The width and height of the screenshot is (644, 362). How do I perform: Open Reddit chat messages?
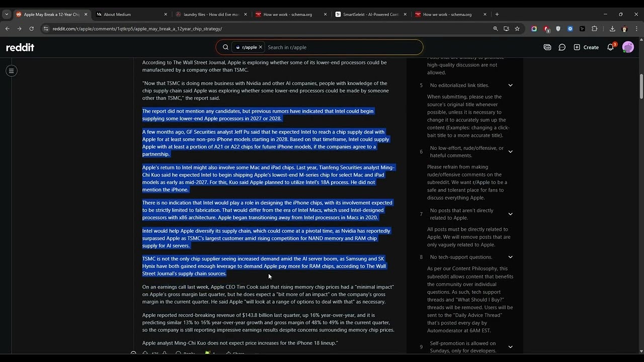coord(562,47)
